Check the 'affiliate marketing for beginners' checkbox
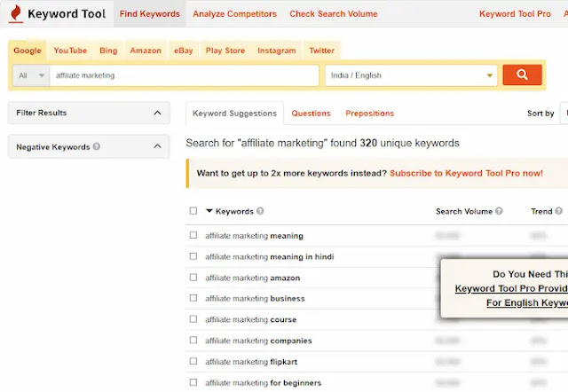 pyautogui.click(x=193, y=382)
